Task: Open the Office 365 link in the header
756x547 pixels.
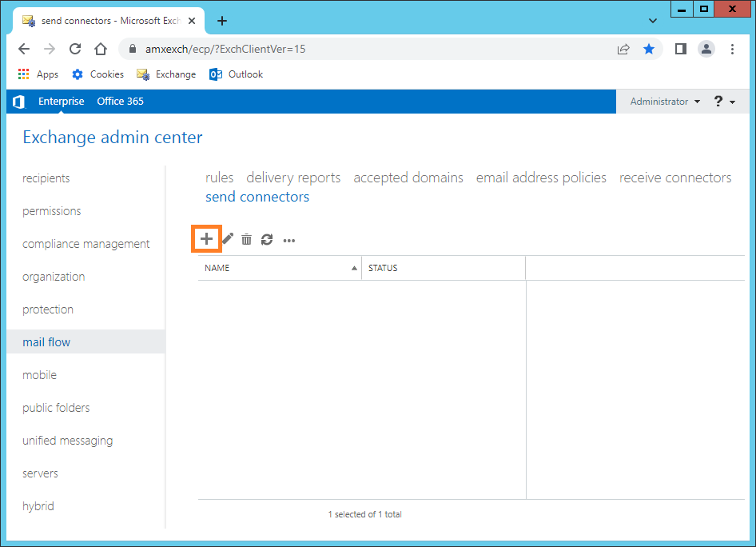Action: pyautogui.click(x=120, y=102)
